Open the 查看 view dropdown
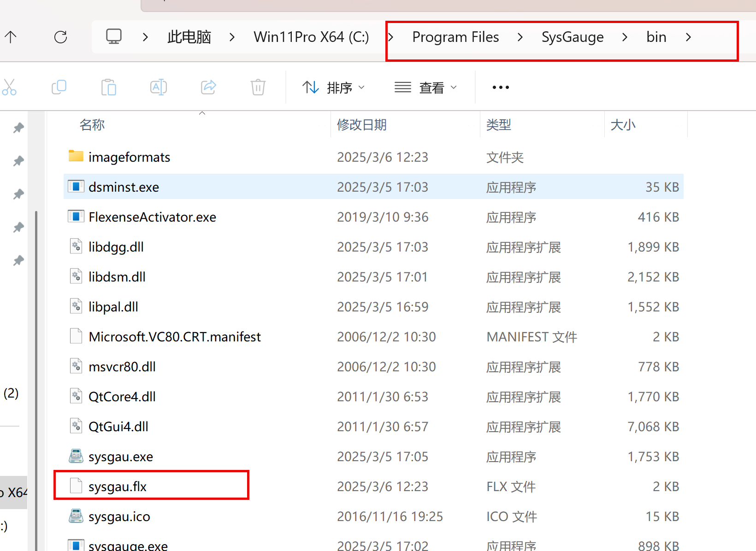 click(x=426, y=88)
